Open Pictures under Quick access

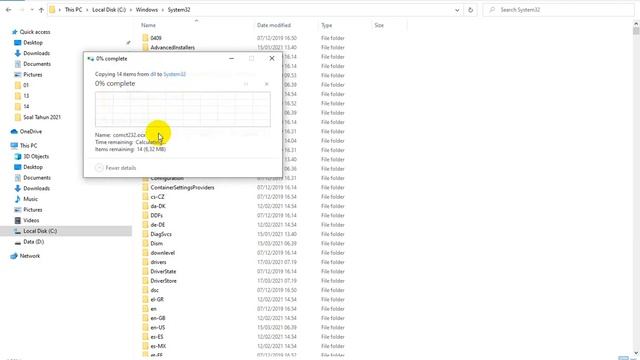(33, 75)
